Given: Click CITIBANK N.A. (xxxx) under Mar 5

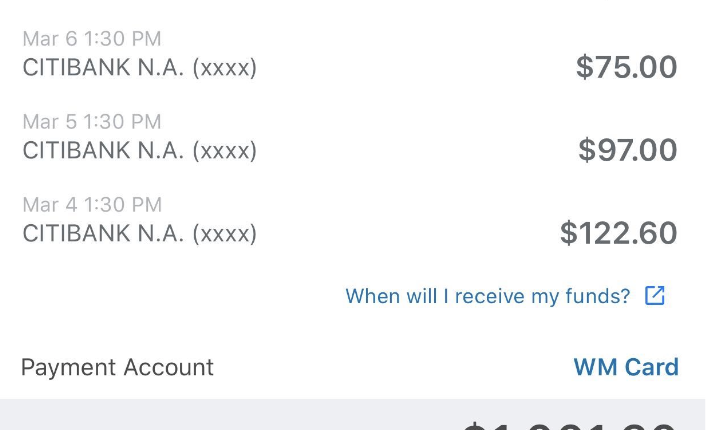Looking at the screenshot, I should 139,151.
